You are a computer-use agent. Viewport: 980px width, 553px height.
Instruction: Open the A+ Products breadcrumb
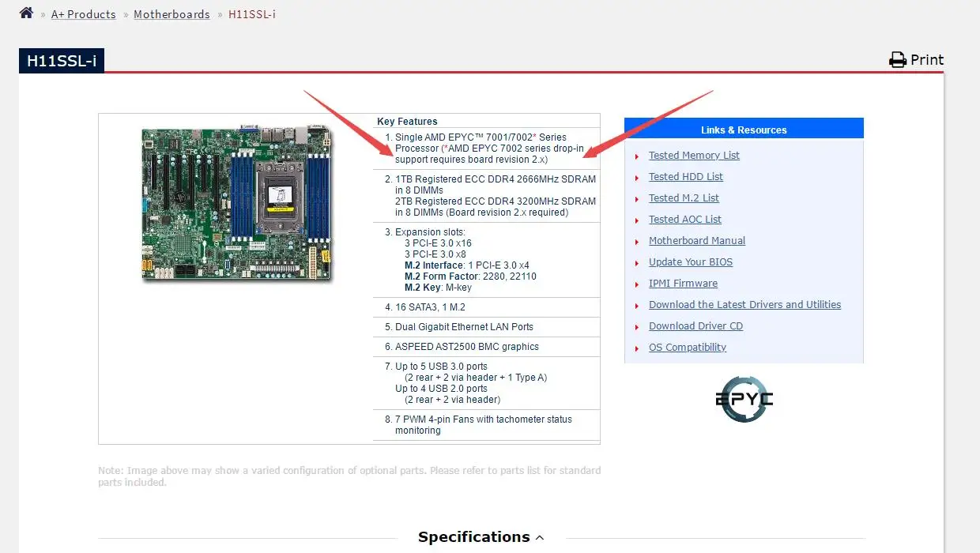(83, 14)
